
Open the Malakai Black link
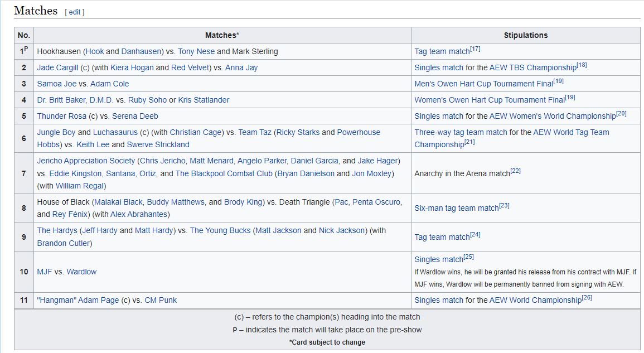coord(118,202)
